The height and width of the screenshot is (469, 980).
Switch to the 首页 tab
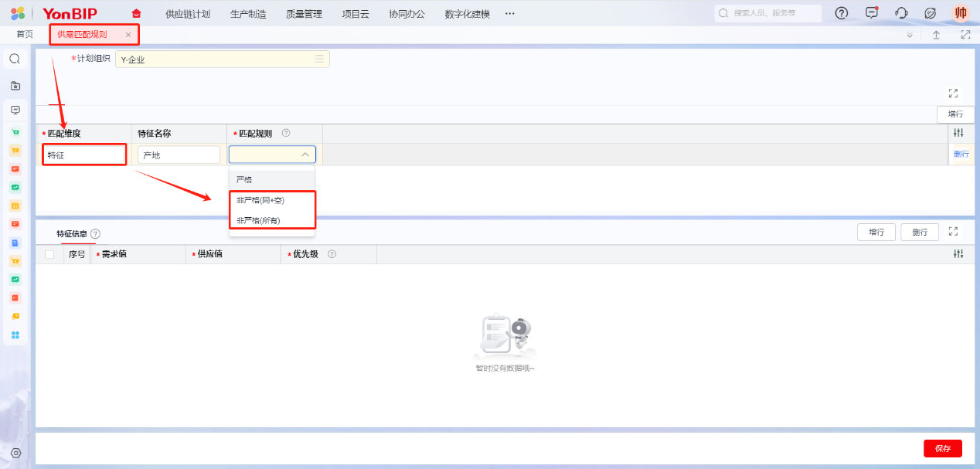[25, 35]
